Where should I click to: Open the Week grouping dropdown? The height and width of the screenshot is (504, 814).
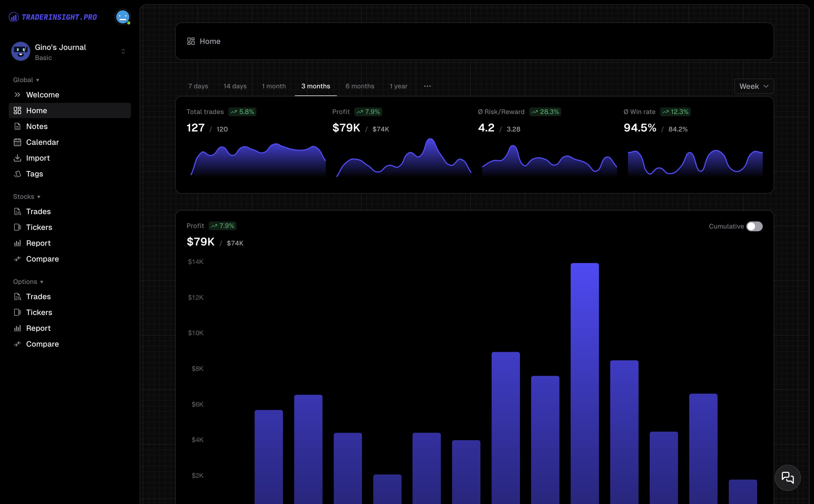pyautogui.click(x=754, y=86)
